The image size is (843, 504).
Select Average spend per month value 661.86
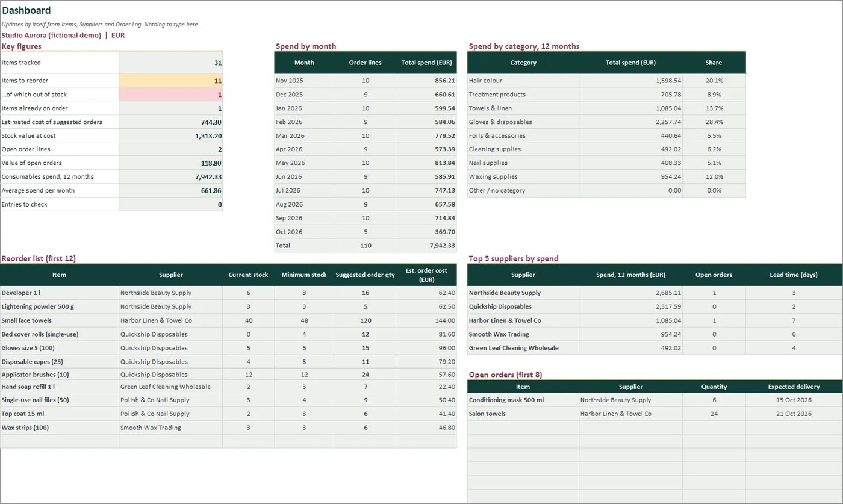pos(171,191)
